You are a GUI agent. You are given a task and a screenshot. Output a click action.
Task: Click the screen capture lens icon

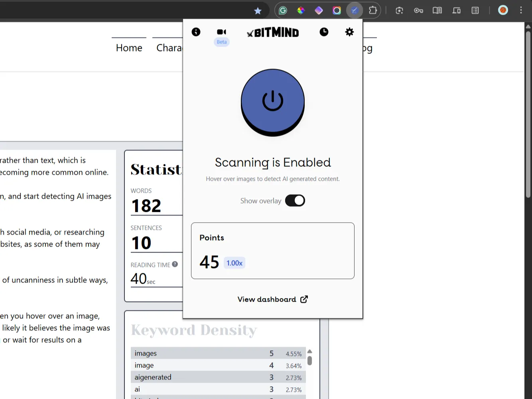tap(399, 10)
